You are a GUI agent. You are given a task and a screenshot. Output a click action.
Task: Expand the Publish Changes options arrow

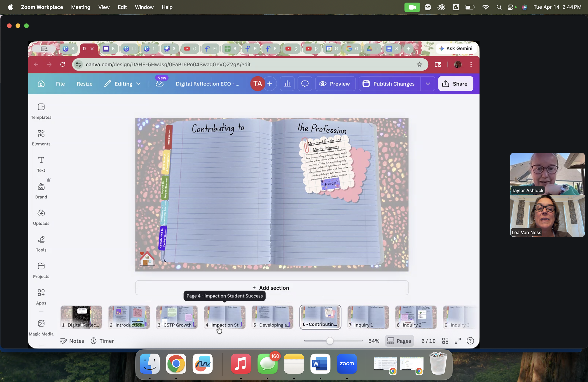pyautogui.click(x=428, y=84)
